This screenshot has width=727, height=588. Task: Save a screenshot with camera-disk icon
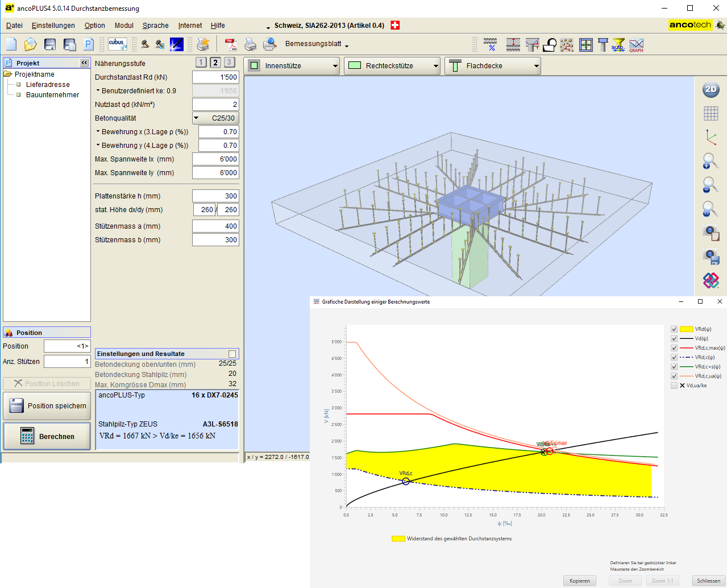(x=711, y=256)
